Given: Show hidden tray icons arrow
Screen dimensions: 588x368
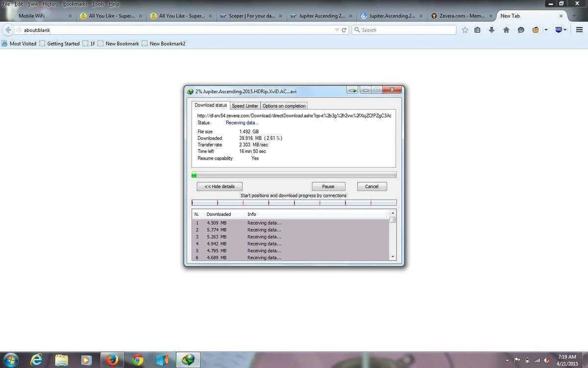Looking at the screenshot, I should 507,360.
